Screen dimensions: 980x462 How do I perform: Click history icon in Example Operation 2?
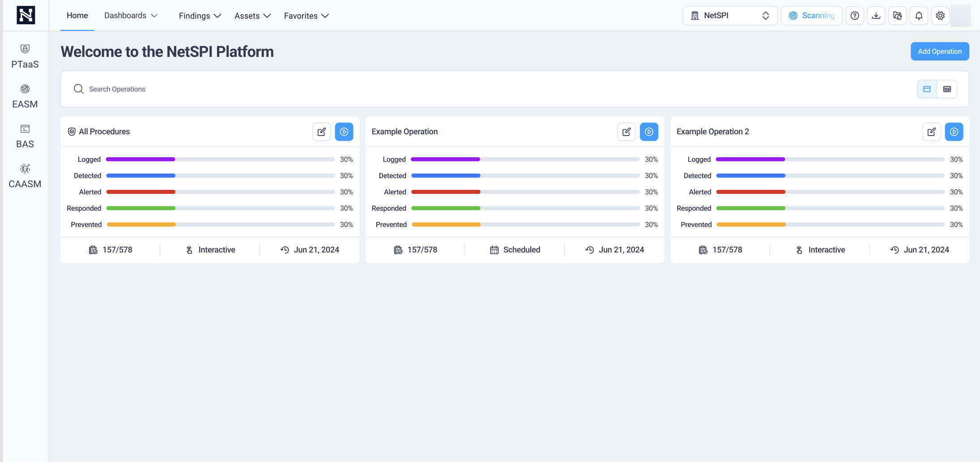click(x=895, y=250)
